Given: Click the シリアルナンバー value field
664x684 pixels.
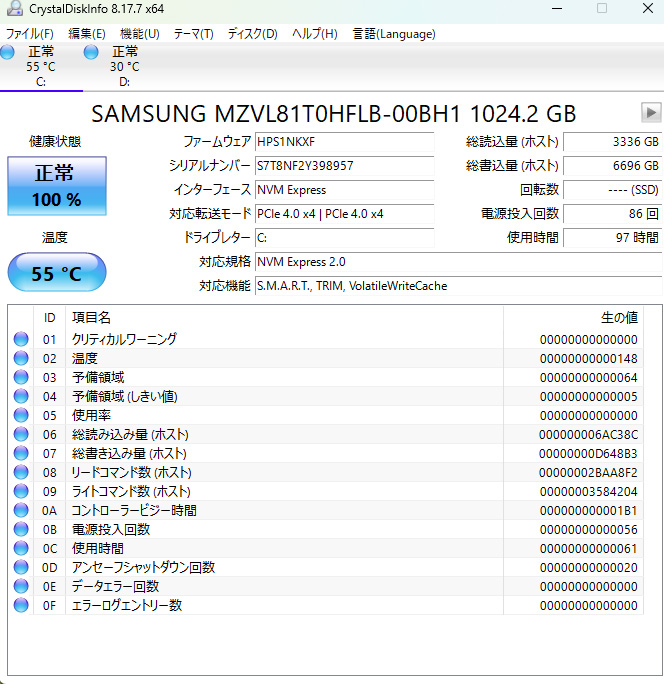Looking at the screenshot, I should coord(344,166).
